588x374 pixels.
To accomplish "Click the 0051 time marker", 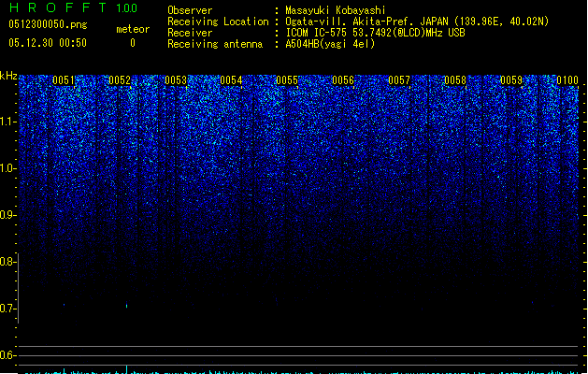I will [x=64, y=80].
